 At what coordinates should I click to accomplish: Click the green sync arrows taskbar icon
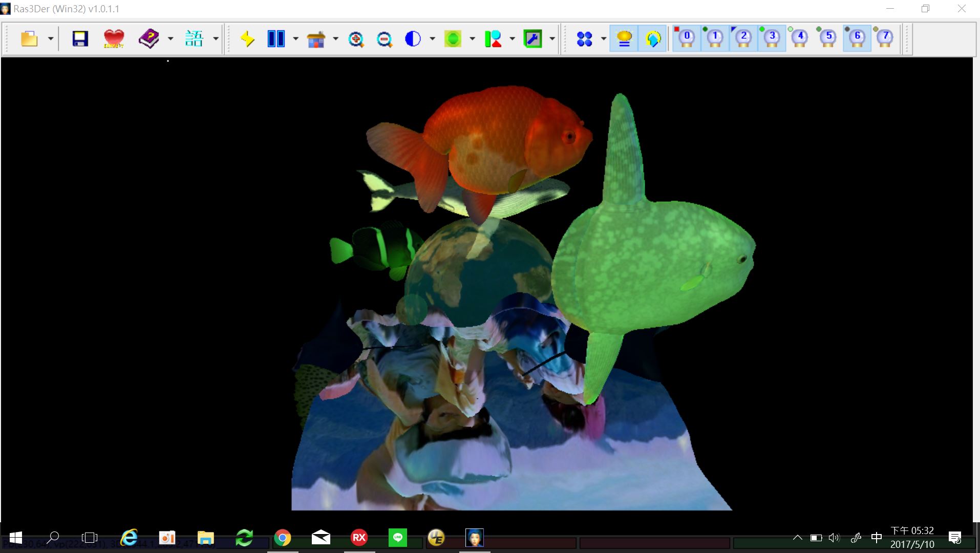pos(244,538)
